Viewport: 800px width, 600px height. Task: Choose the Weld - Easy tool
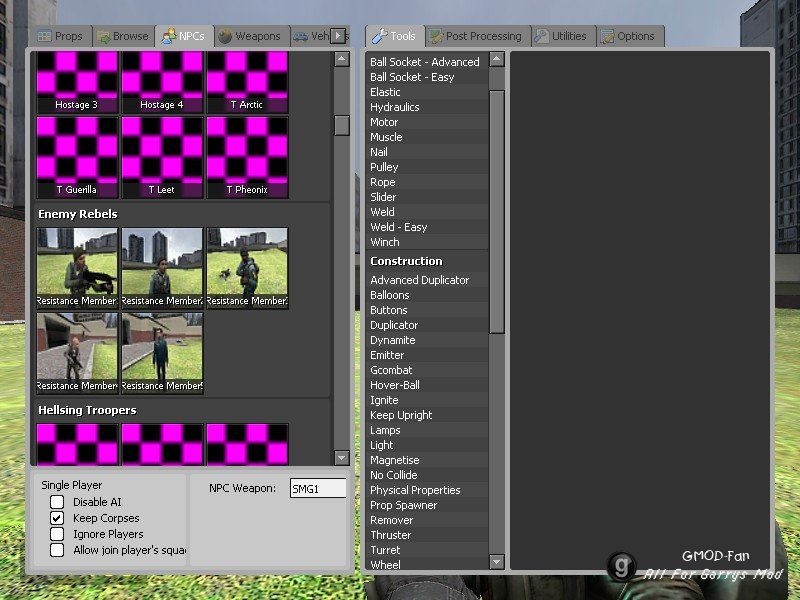[x=427, y=227]
